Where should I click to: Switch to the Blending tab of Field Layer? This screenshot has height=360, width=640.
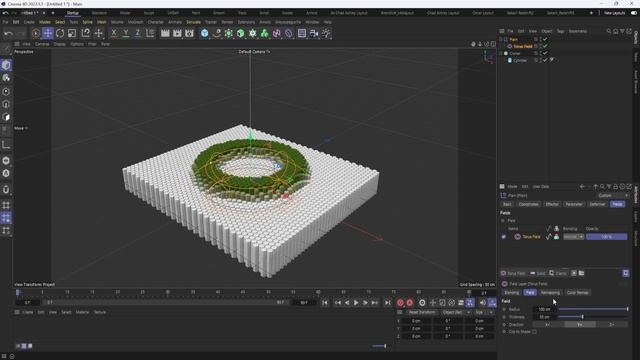(511, 293)
